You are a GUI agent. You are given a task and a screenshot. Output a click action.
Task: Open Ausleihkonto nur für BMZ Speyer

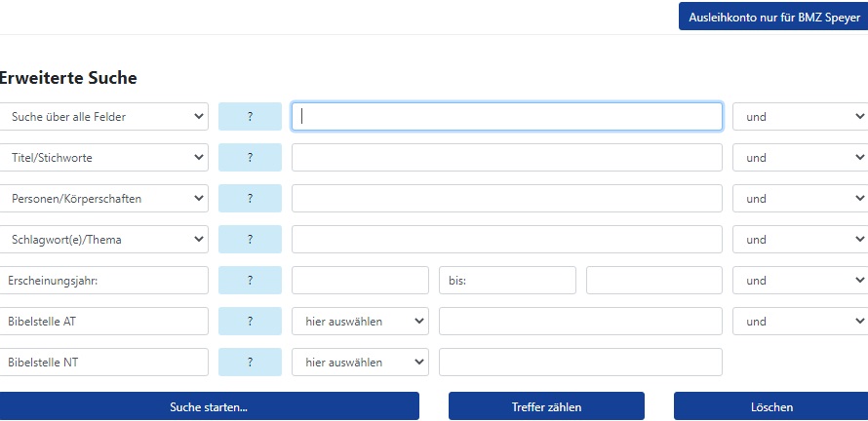click(773, 18)
